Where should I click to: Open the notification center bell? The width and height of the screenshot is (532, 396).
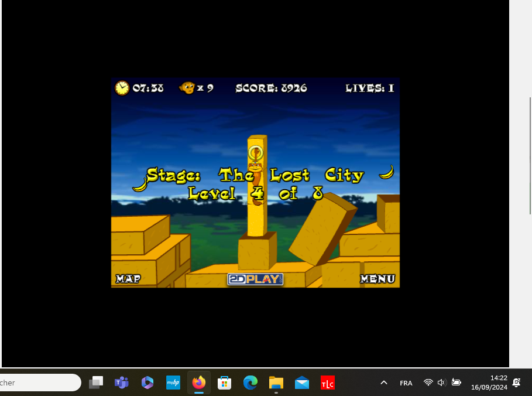click(516, 383)
